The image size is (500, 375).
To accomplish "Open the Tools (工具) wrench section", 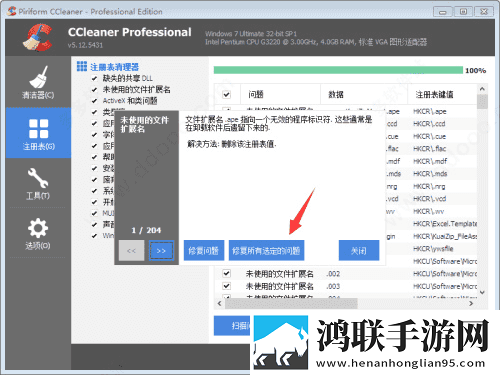I will [38, 183].
